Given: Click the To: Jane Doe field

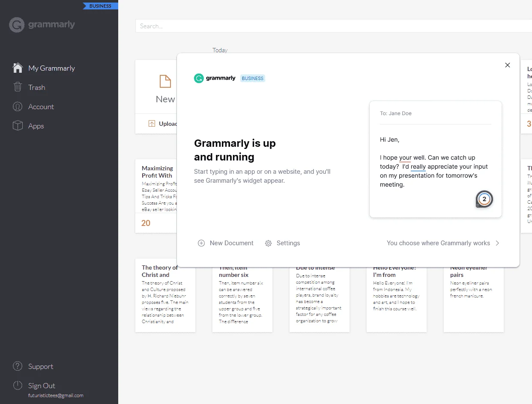Looking at the screenshot, I should (x=396, y=113).
